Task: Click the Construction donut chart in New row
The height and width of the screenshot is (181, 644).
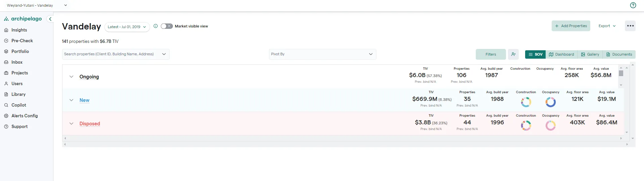Action: pyautogui.click(x=526, y=102)
